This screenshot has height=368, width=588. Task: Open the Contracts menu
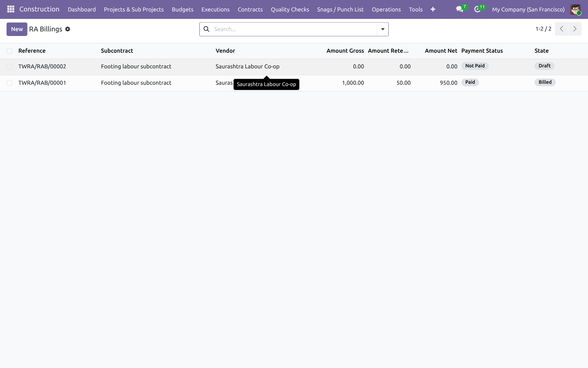coord(250,9)
